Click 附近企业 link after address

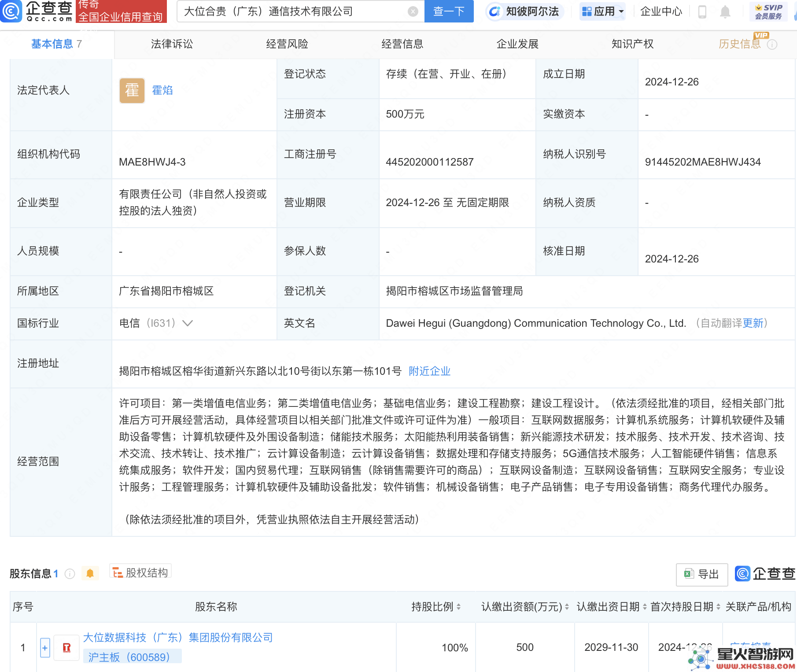tap(430, 371)
